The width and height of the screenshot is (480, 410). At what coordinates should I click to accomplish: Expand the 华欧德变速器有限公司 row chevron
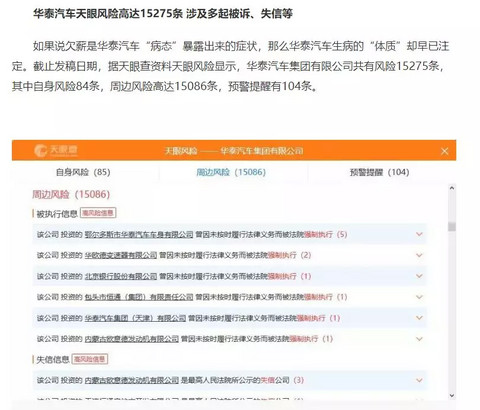[x=419, y=255]
